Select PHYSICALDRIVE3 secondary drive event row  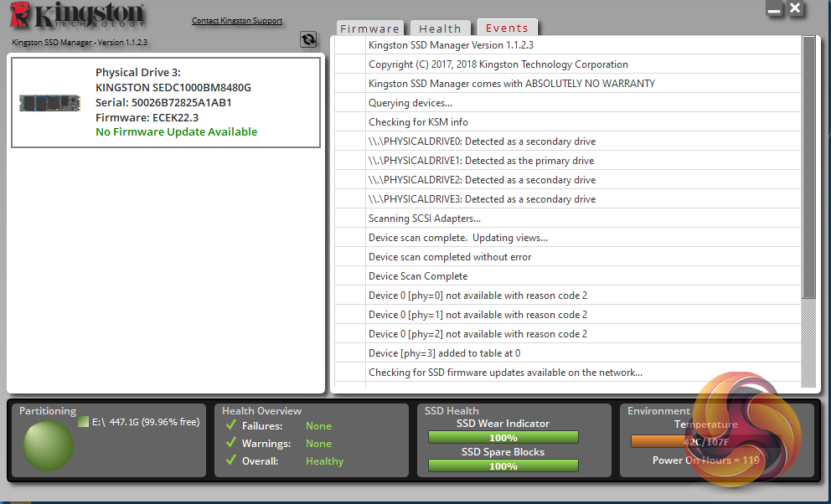pos(568,199)
